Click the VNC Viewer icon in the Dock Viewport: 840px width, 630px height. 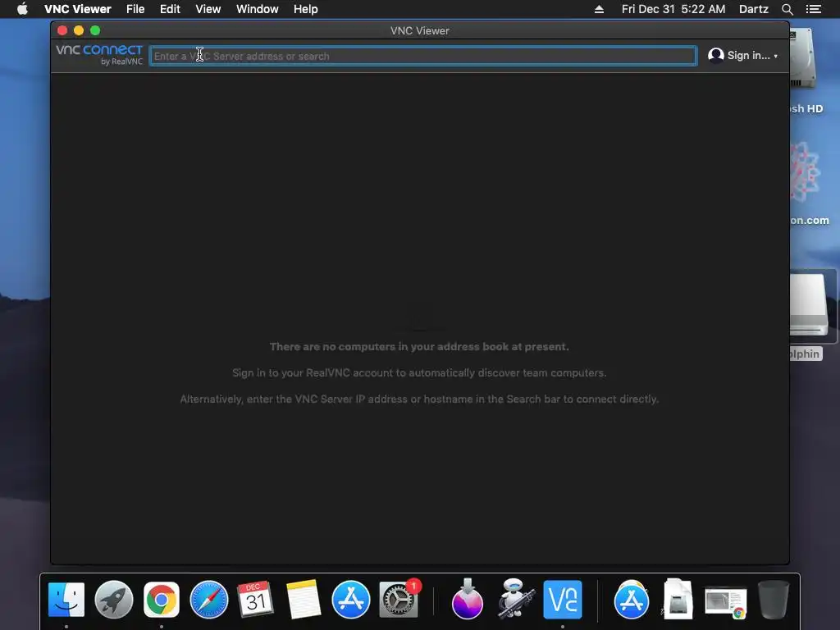[x=563, y=600]
